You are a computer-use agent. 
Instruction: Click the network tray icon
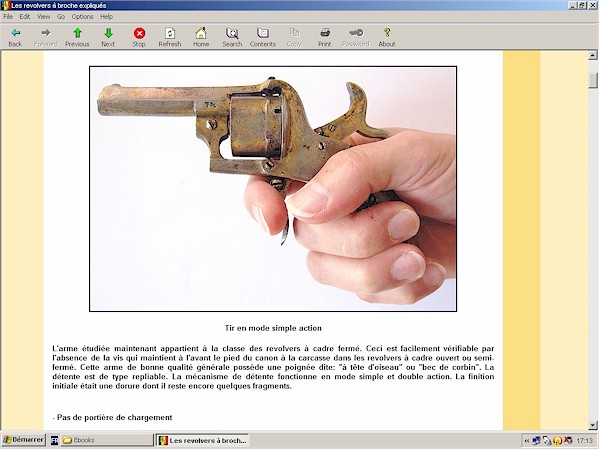point(536,441)
